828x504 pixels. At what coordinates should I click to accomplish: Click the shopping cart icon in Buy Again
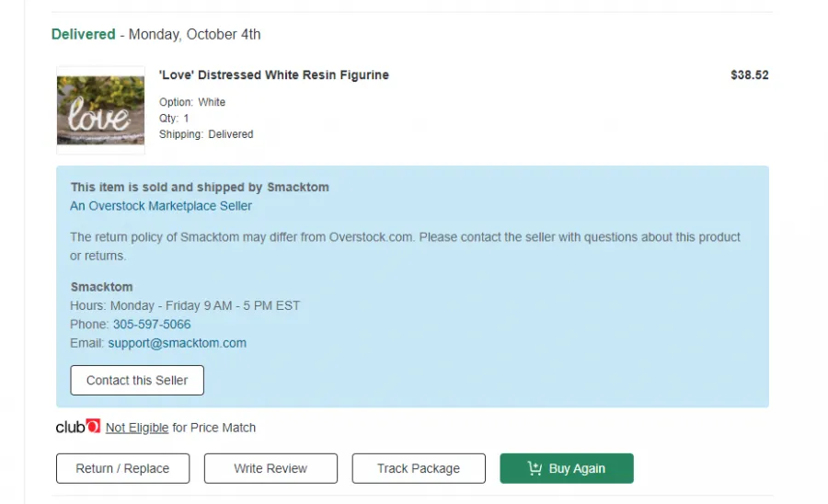(x=535, y=468)
